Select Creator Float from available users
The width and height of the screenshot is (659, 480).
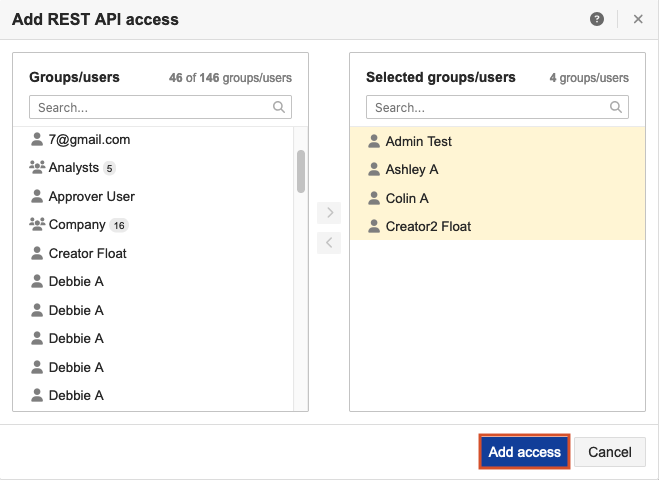point(88,254)
